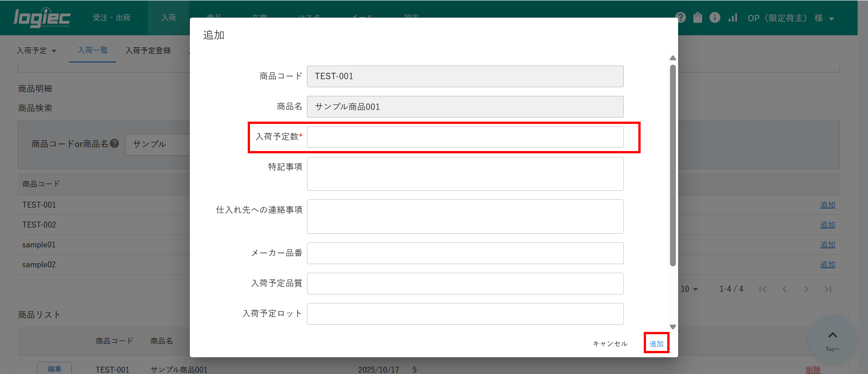The width and height of the screenshot is (868, 374).
Task: Open the 受注・出荷 menu
Action: tap(112, 18)
